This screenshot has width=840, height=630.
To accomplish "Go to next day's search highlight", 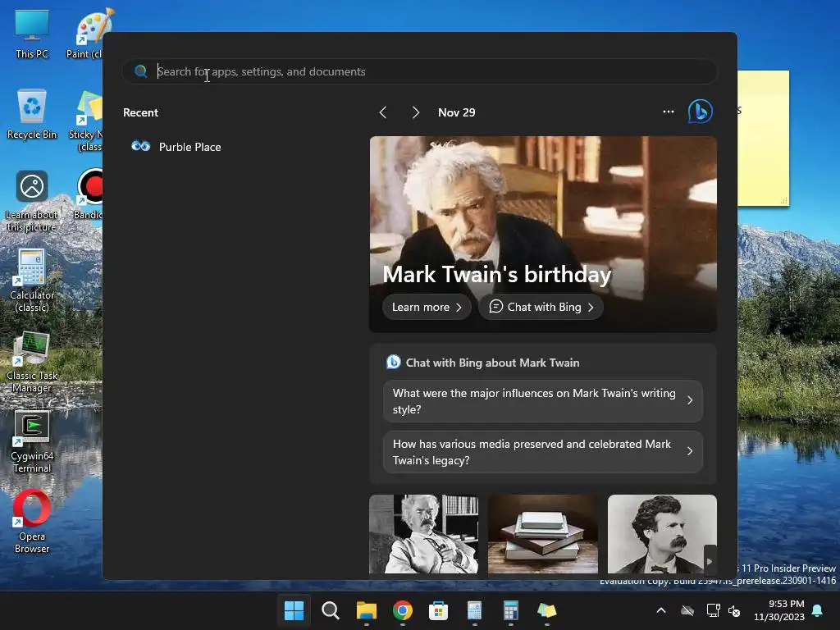I will 416,112.
